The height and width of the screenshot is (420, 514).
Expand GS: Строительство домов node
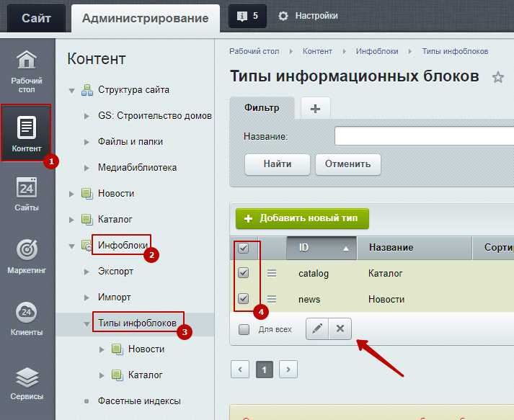click(x=87, y=116)
